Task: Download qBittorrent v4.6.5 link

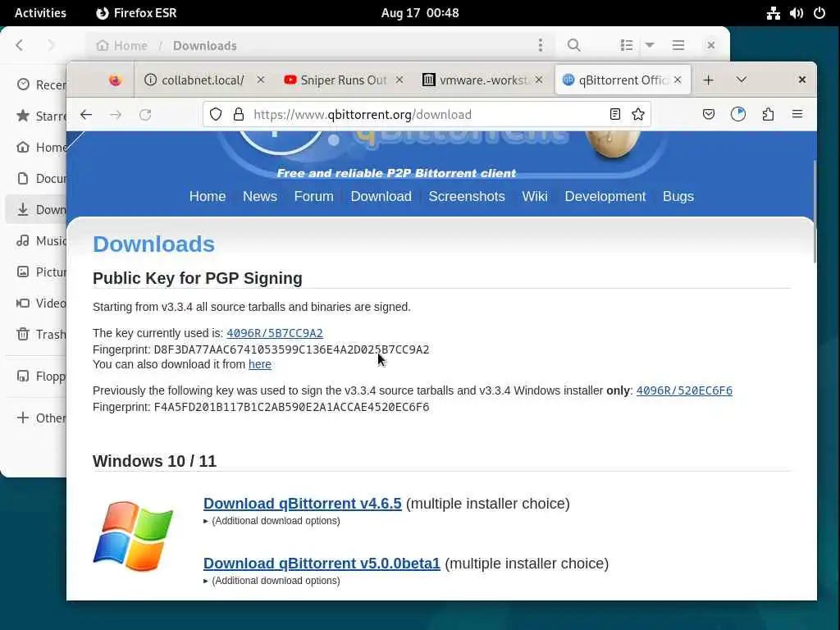Action: point(302,504)
